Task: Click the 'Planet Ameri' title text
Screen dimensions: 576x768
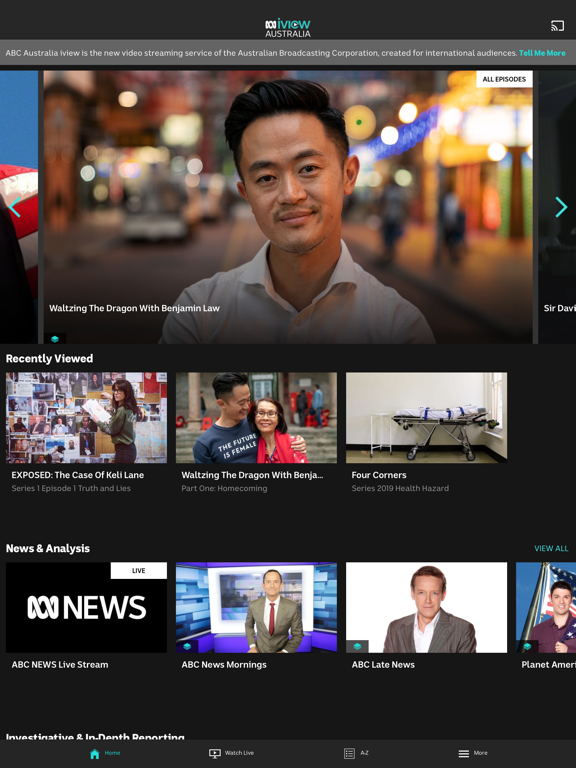Action: pos(549,665)
